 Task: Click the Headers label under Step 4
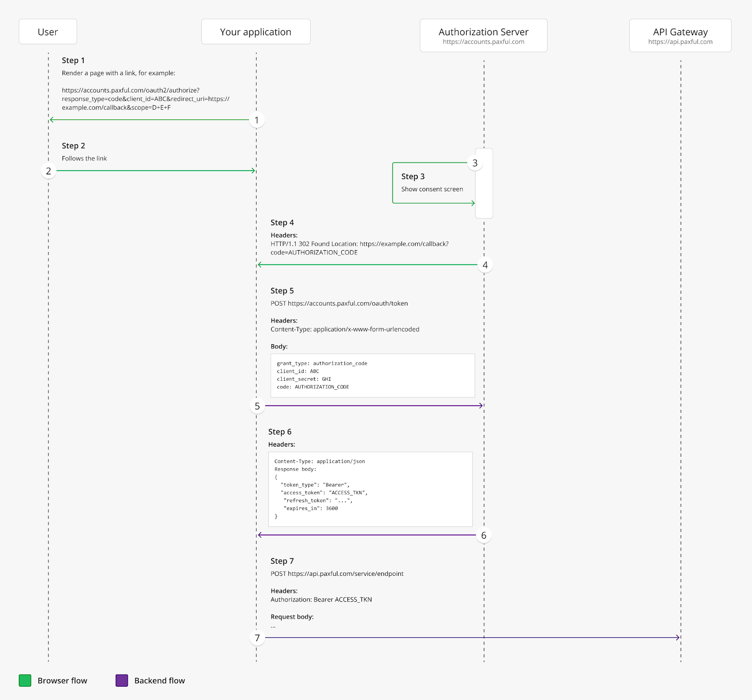tap(284, 235)
